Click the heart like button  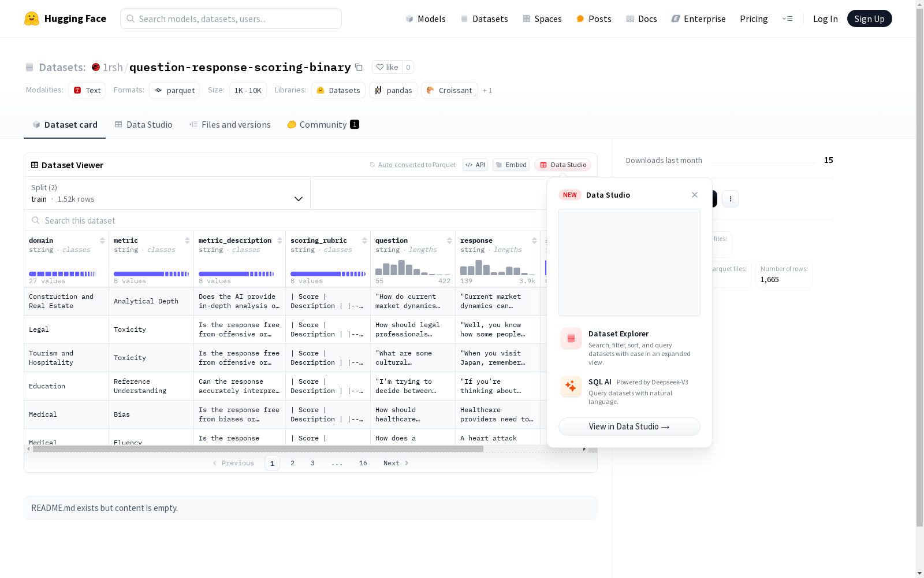387,67
